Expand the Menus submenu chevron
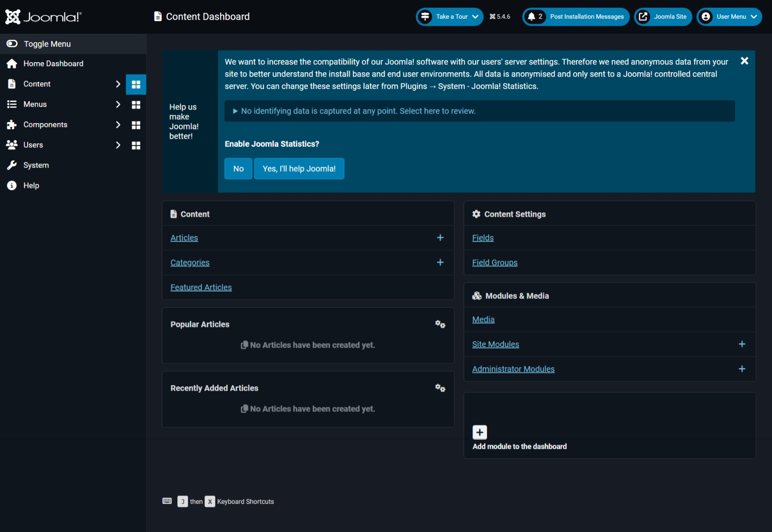 pos(118,104)
